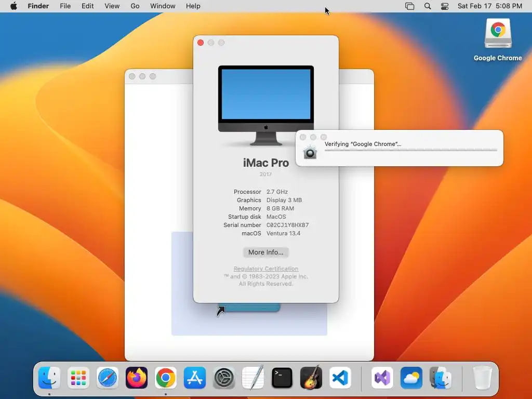Open Google Chrome in the Dock
Viewport: 532px width, 399px height.
click(166, 378)
